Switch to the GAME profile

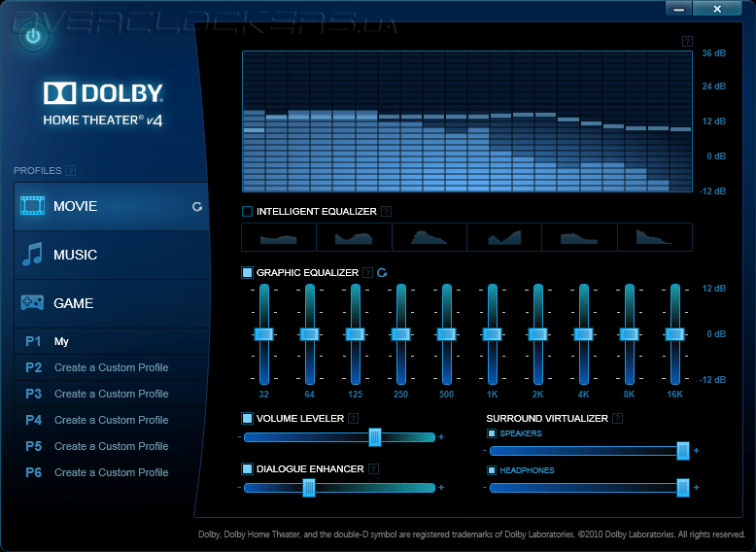[112, 303]
